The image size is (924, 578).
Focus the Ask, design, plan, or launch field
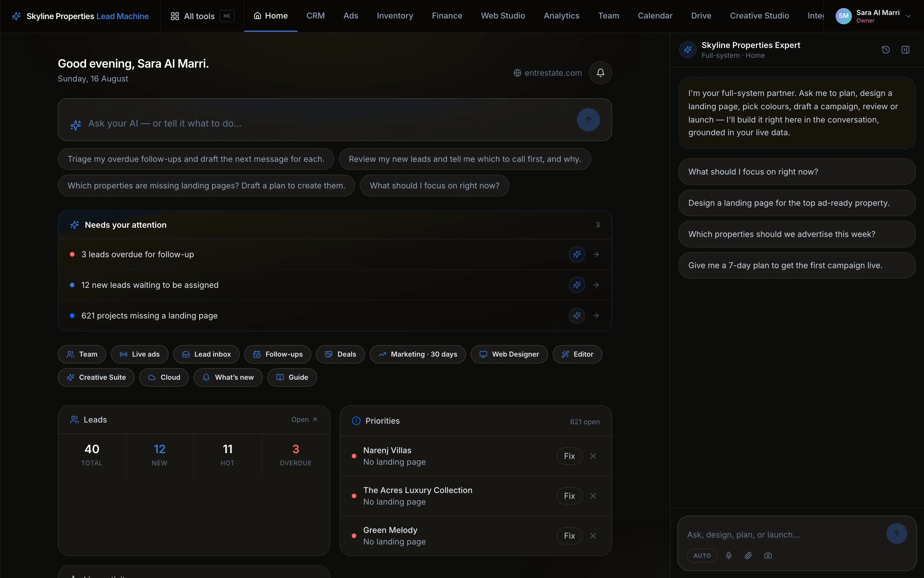coord(783,534)
